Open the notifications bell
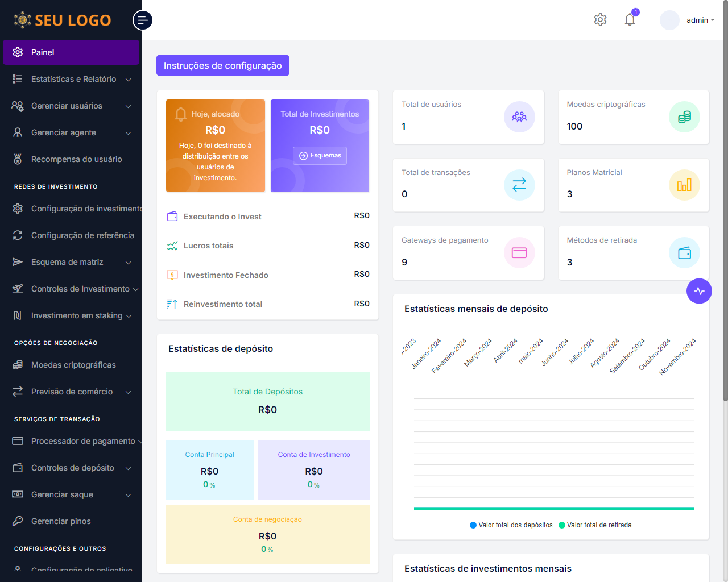The height and width of the screenshot is (582, 728). click(630, 20)
